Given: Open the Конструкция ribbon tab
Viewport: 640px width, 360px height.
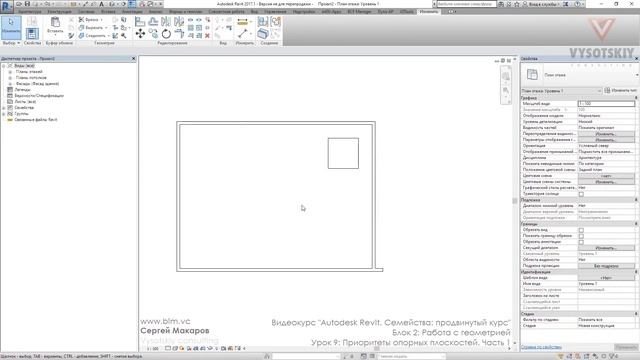Looking at the screenshot, I should 59,11.
